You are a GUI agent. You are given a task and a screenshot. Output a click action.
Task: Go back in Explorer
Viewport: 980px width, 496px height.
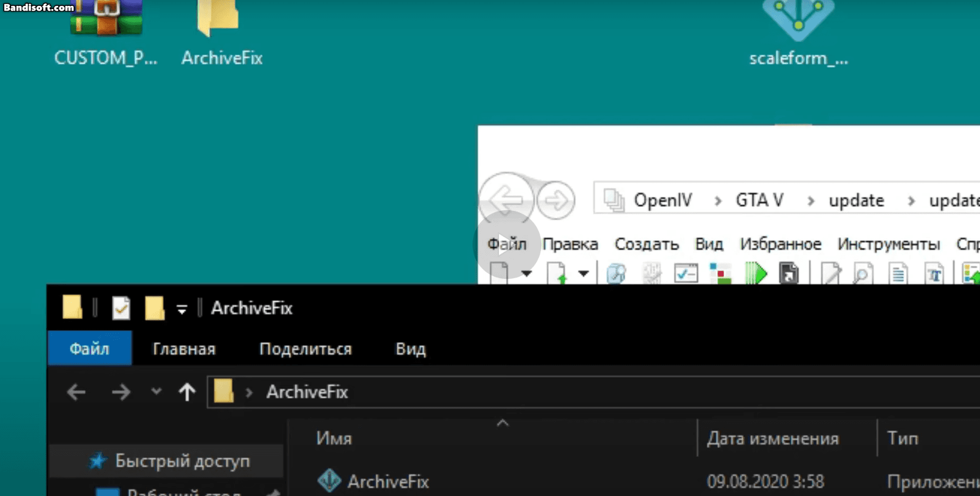tap(76, 392)
